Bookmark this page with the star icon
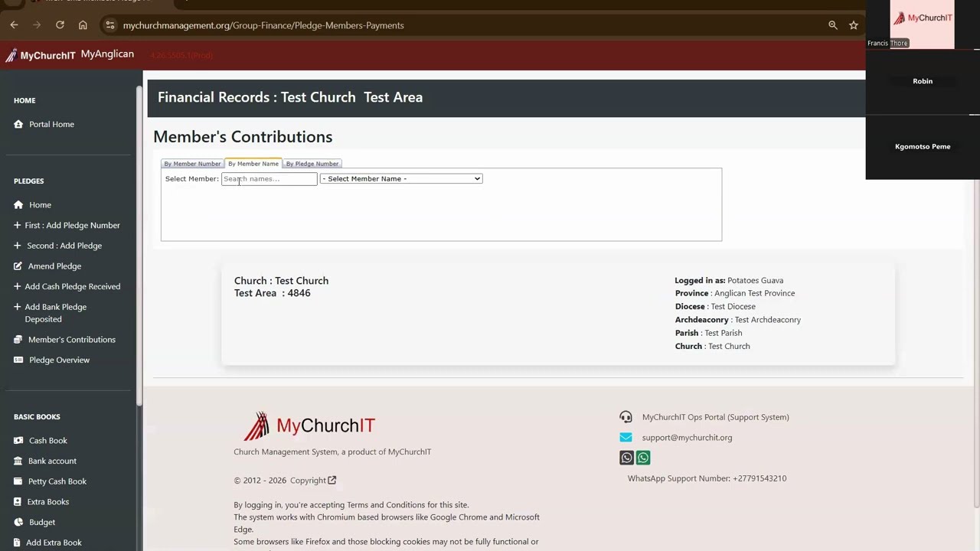This screenshot has width=980, height=551. (854, 25)
